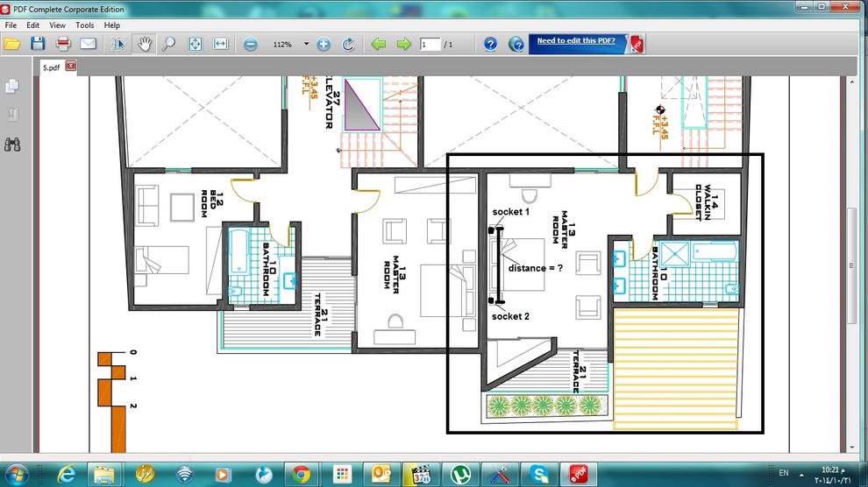Click the Open file folder icon
Image resolution: width=868 pixels, height=487 pixels.
coord(12,44)
